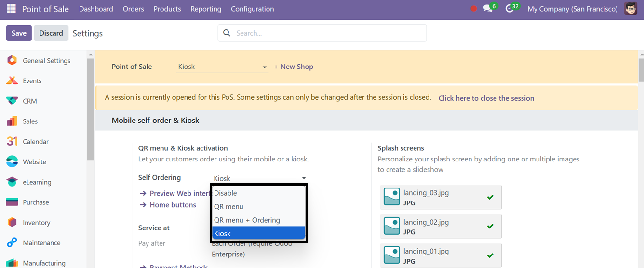The width and height of the screenshot is (644, 268).
Task: Click the landing_01.jpg image file icon
Action: click(x=392, y=255)
